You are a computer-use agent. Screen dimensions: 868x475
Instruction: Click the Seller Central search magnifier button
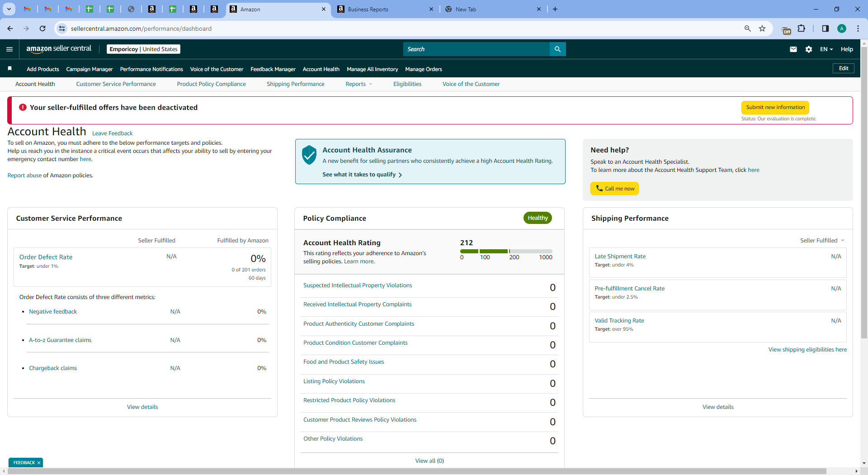(557, 49)
